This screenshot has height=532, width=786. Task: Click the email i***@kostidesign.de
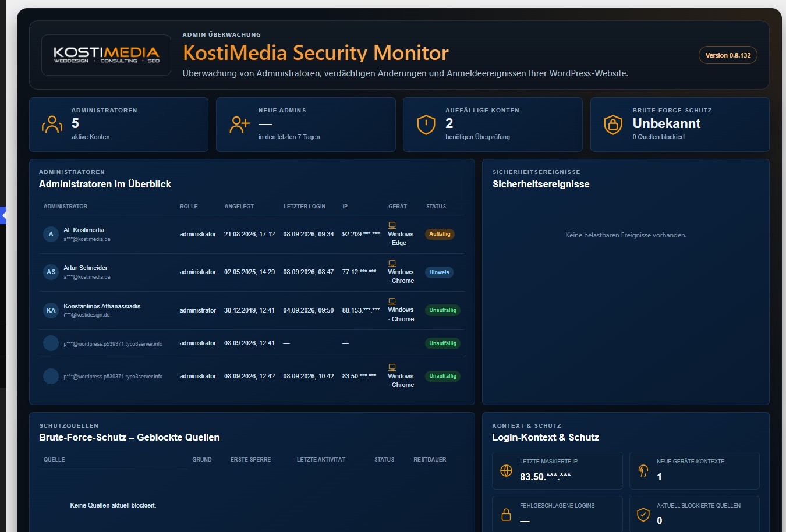87,315
